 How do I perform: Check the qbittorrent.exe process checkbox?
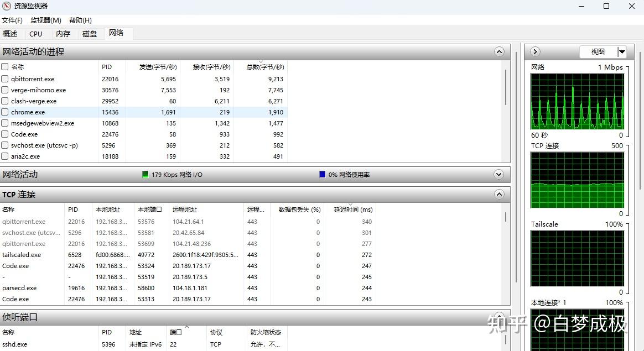[x=6, y=78]
